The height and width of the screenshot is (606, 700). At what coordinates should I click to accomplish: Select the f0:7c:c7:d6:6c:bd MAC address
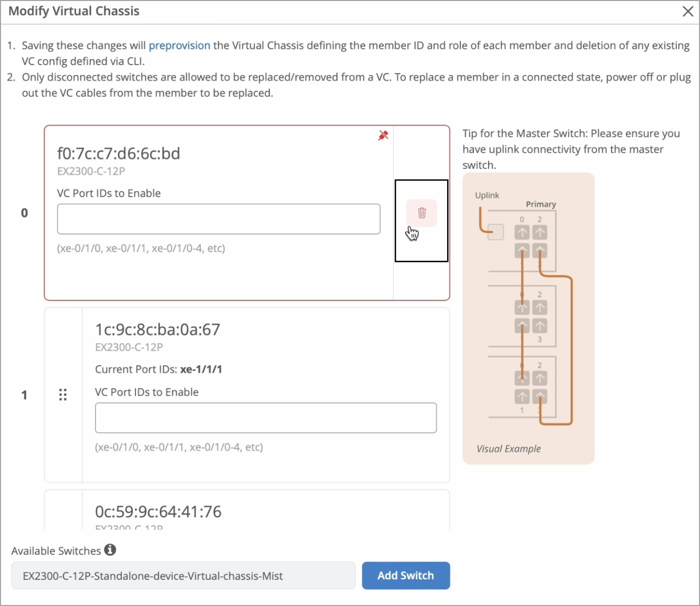click(x=119, y=154)
